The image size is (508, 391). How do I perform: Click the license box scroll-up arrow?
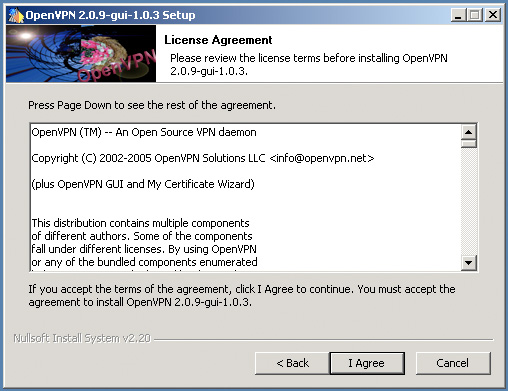(x=469, y=132)
